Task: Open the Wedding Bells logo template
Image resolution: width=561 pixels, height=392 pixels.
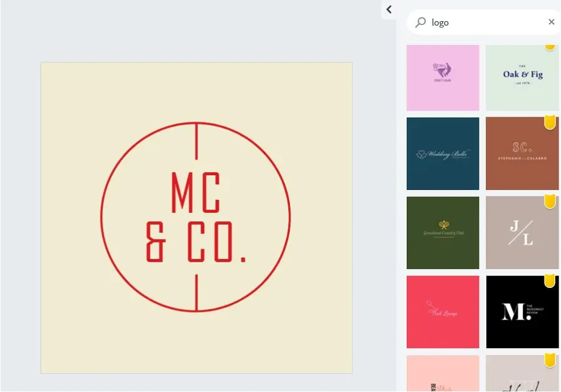Action: 443,154
